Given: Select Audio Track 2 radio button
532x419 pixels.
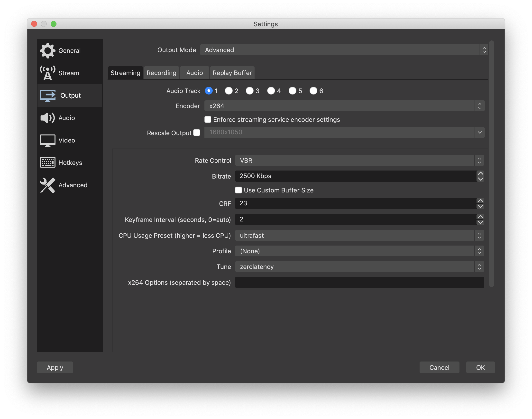Looking at the screenshot, I should 229,91.
